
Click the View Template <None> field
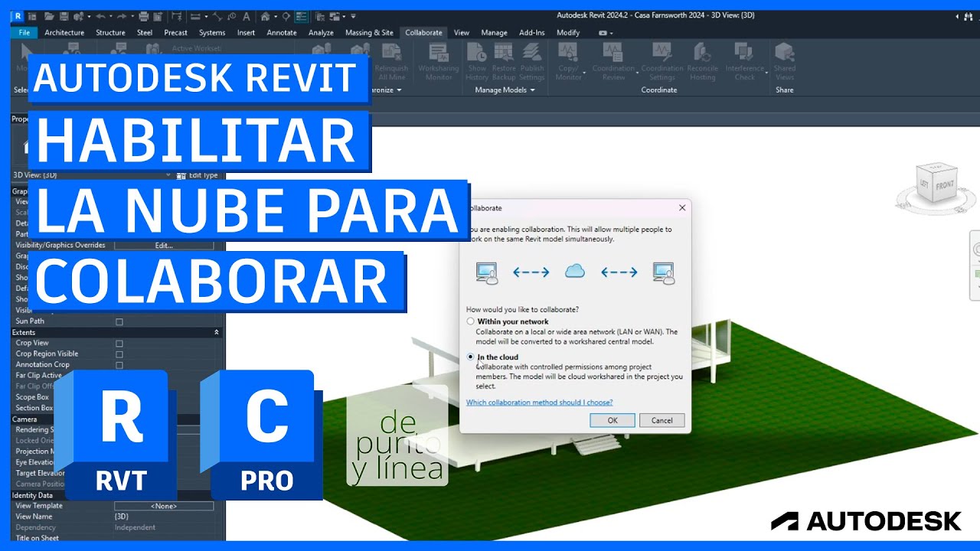coord(164,506)
